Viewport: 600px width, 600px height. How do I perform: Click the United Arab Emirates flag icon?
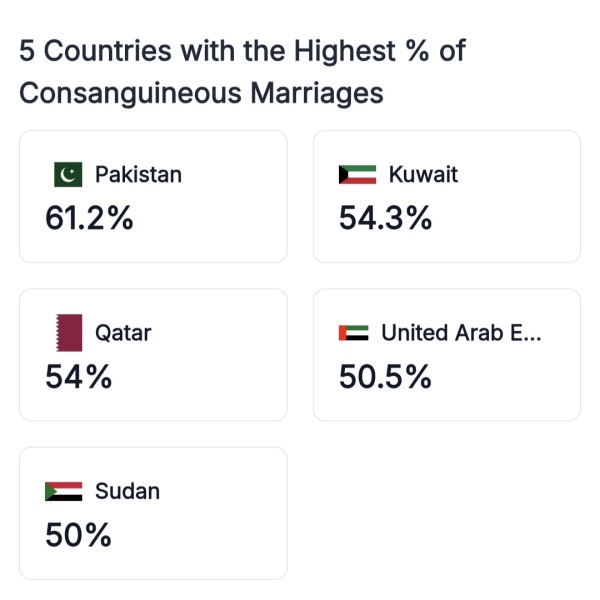click(x=354, y=333)
